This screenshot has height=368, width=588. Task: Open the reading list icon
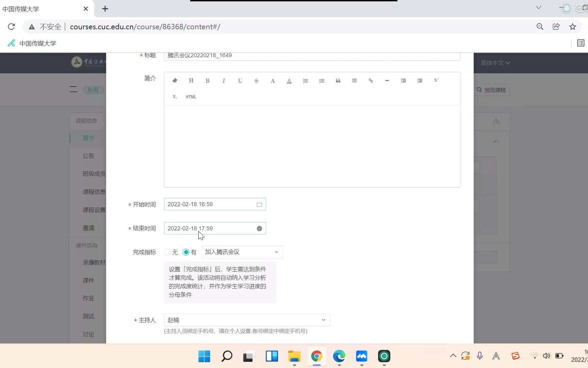(581, 43)
